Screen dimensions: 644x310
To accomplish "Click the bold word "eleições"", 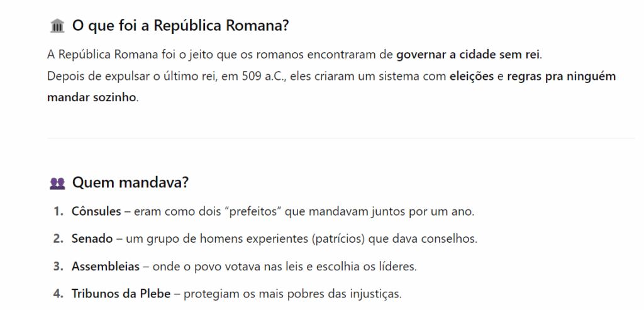I will (472, 77).
